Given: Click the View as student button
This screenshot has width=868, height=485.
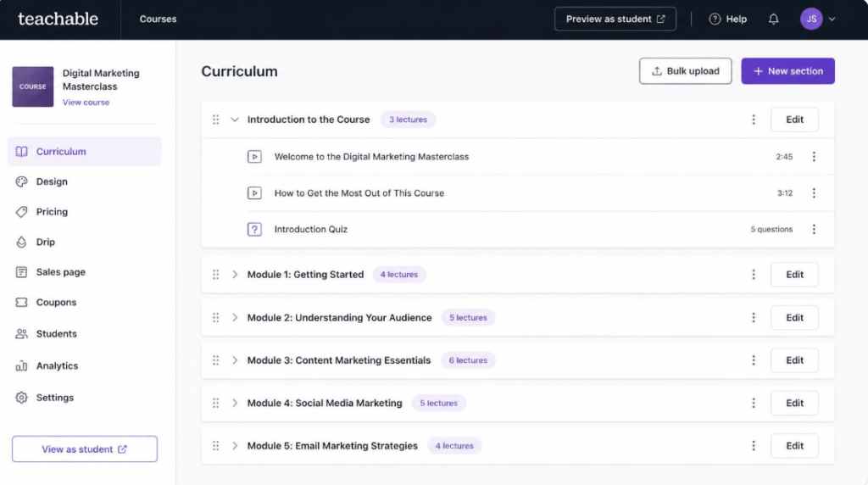Looking at the screenshot, I should tap(85, 449).
